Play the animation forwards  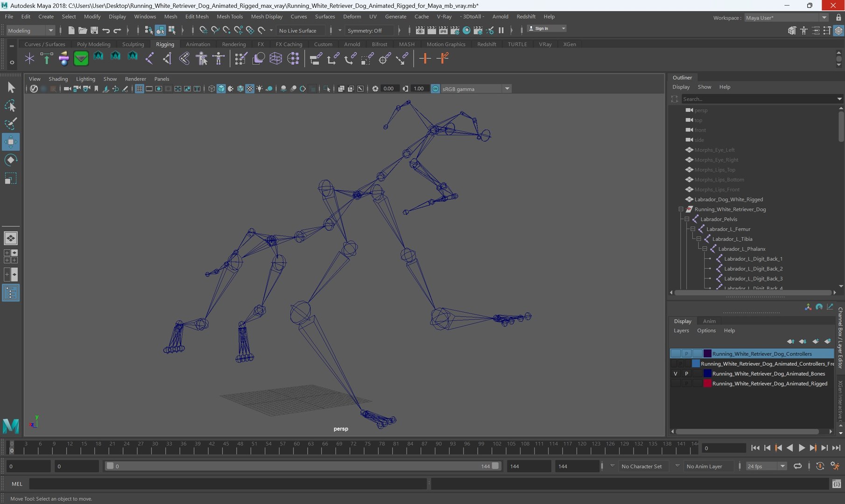[802, 448]
